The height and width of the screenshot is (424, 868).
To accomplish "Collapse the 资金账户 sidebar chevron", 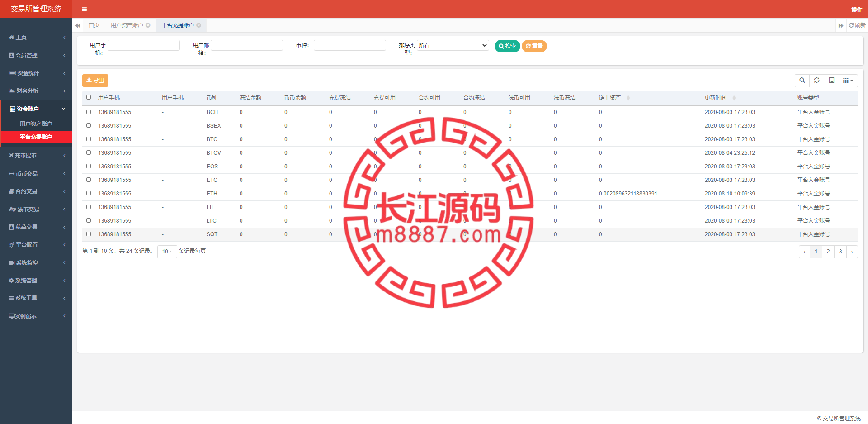I will 64,109.
